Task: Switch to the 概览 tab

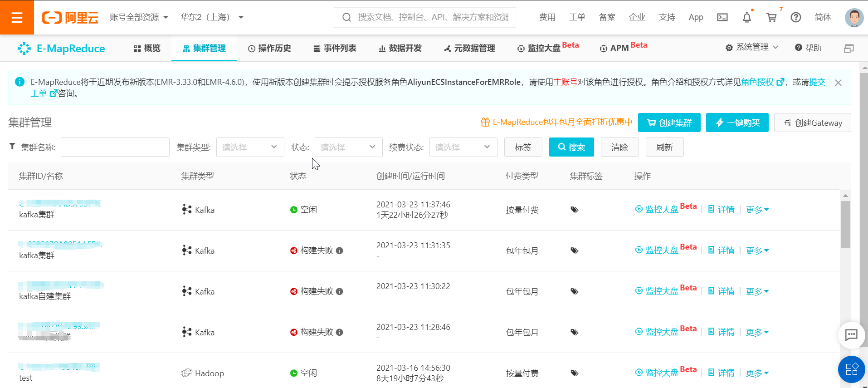Action: (x=147, y=48)
